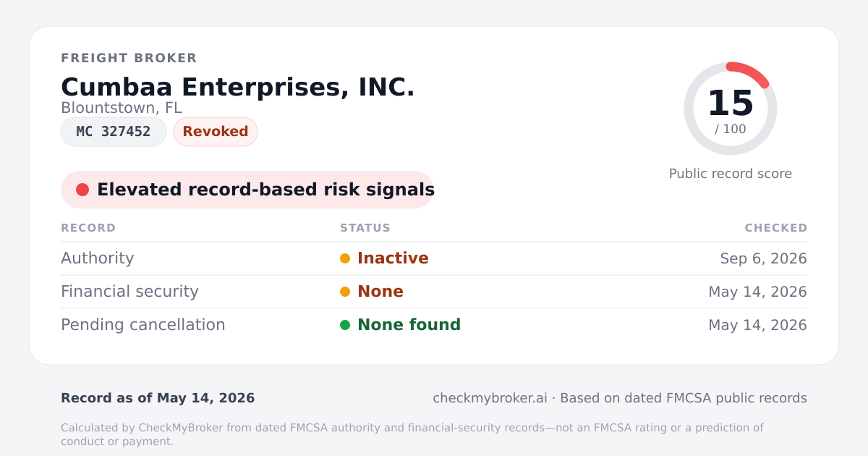This screenshot has height=456, width=868.
Task: Click the RECORD column header
Action: tap(88, 228)
